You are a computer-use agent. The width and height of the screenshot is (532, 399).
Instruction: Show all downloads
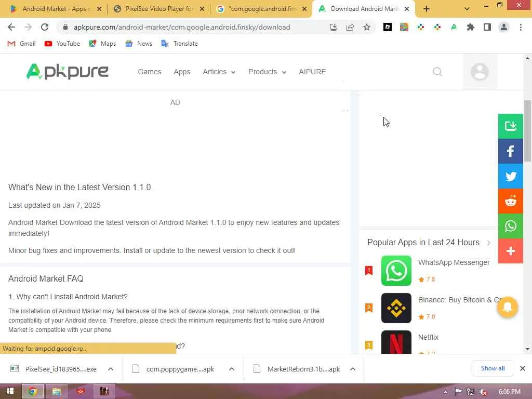(x=493, y=368)
